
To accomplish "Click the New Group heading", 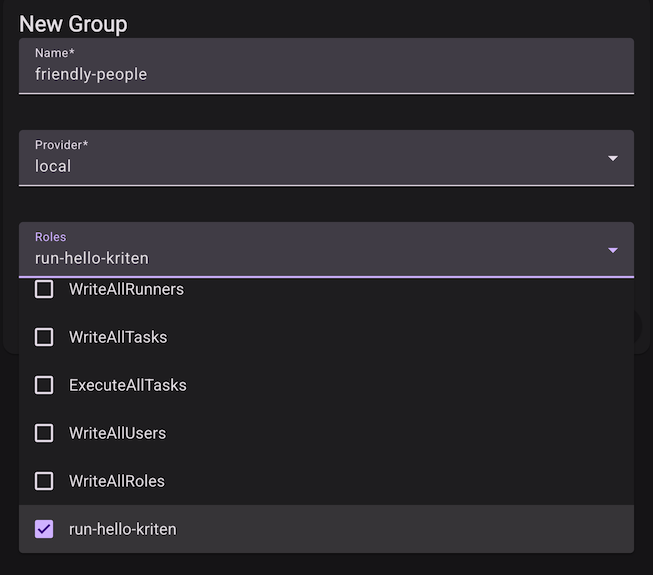I will point(73,24).
